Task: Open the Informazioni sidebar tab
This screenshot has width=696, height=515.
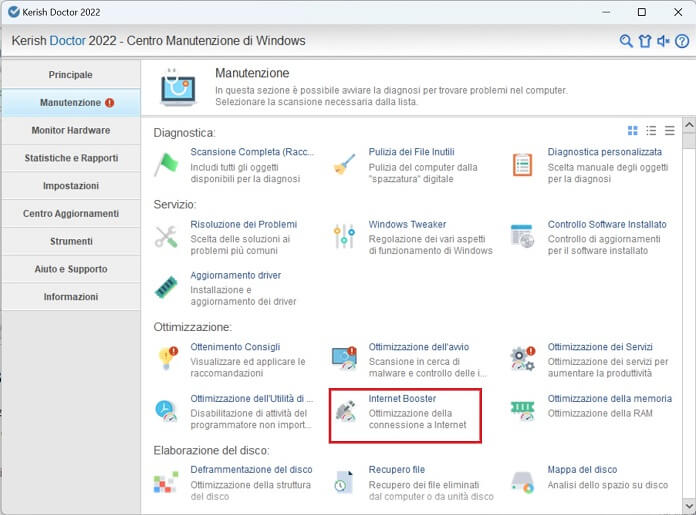Action: click(71, 297)
